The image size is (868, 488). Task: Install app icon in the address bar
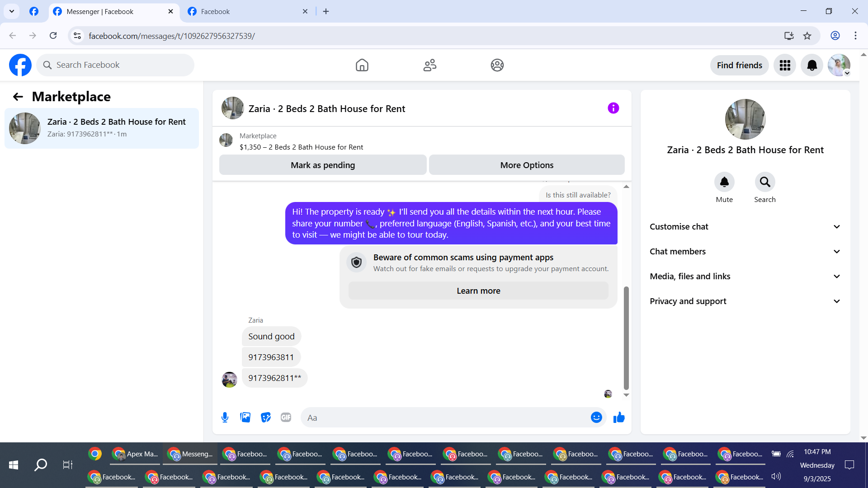[x=789, y=36]
